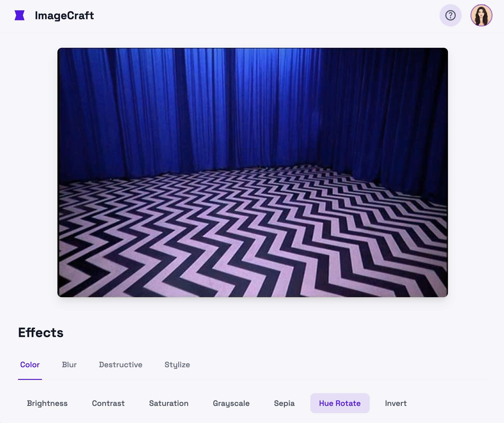The height and width of the screenshot is (423, 504).
Task: Open the user profile avatar
Action: pyautogui.click(x=481, y=15)
